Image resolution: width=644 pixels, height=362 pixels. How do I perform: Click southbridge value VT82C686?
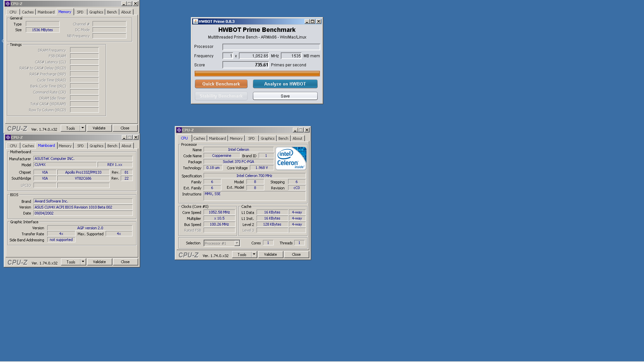point(83,178)
